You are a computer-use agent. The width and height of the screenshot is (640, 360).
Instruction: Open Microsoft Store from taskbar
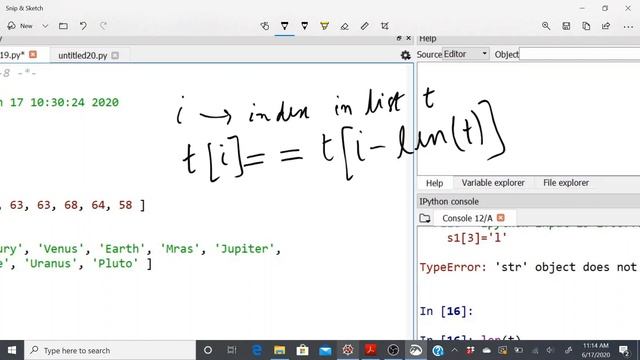[x=302, y=350]
